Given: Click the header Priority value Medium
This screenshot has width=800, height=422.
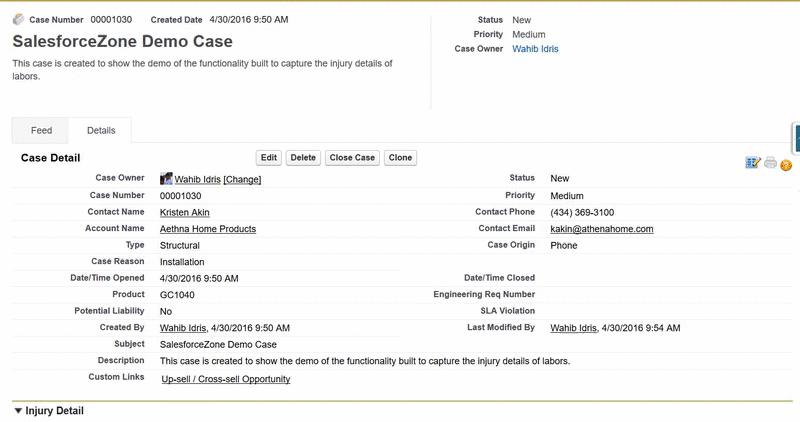Looking at the screenshot, I should [x=529, y=35].
